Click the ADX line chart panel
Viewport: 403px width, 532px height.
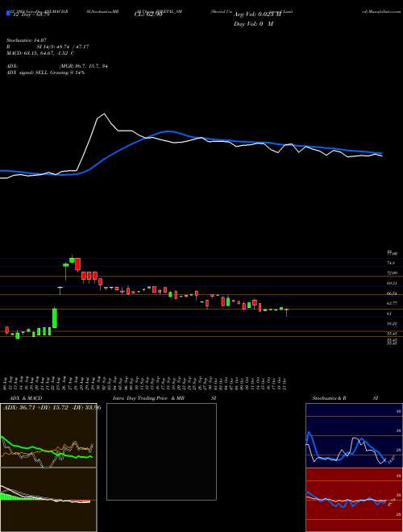48,435
